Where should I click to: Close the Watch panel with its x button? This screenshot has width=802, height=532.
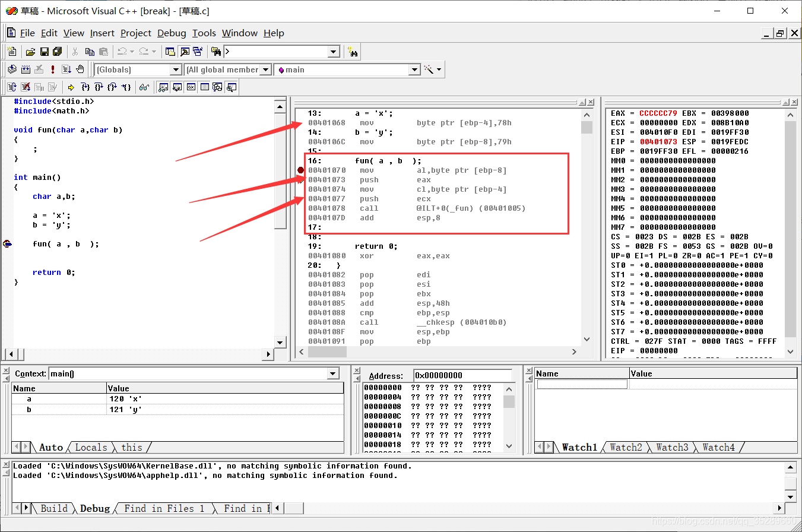[x=528, y=370]
